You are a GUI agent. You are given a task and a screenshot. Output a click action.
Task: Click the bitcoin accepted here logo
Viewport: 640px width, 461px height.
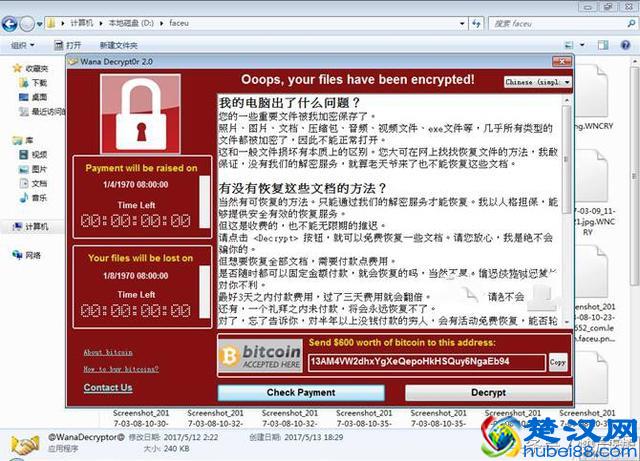click(260, 356)
